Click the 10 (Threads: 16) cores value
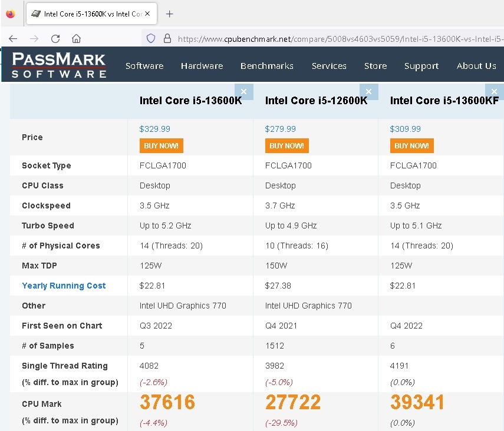The width and height of the screenshot is (504, 431). coord(297,246)
